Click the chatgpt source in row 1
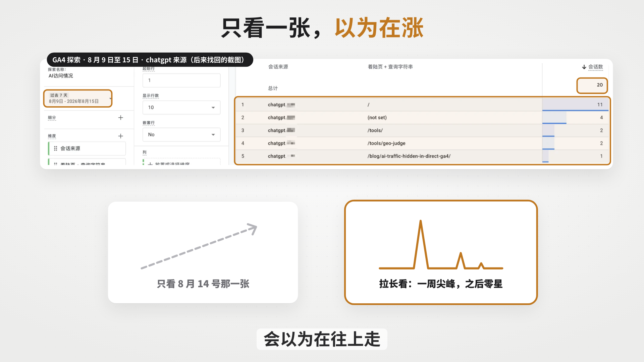This screenshot has height=362, width=644. tap(281, 105)
